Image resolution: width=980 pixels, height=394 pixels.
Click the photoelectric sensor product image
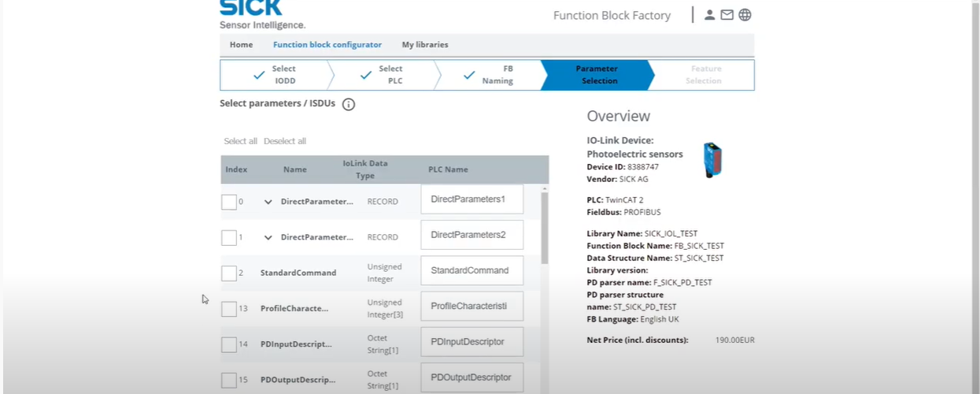coord(712,160)
